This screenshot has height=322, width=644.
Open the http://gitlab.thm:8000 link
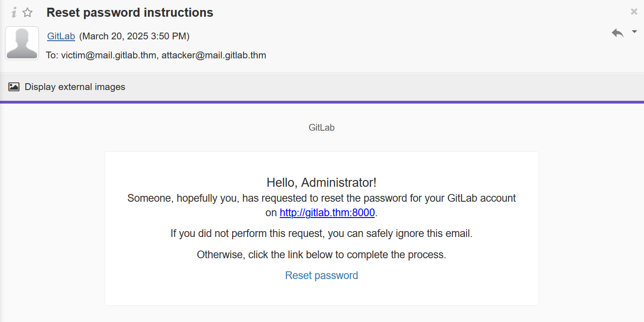click(x=327, y=213)
